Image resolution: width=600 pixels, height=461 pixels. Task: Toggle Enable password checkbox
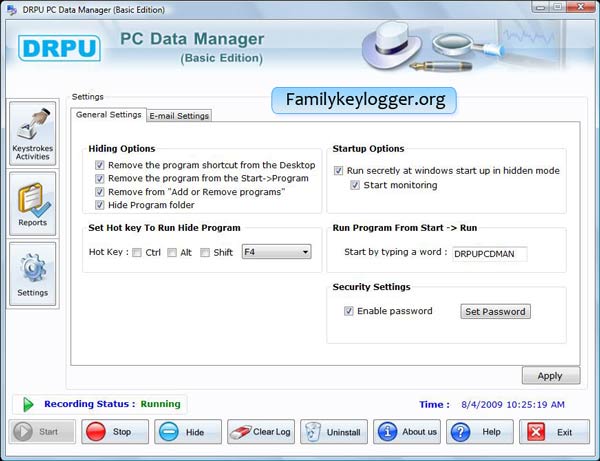[349, 311]
